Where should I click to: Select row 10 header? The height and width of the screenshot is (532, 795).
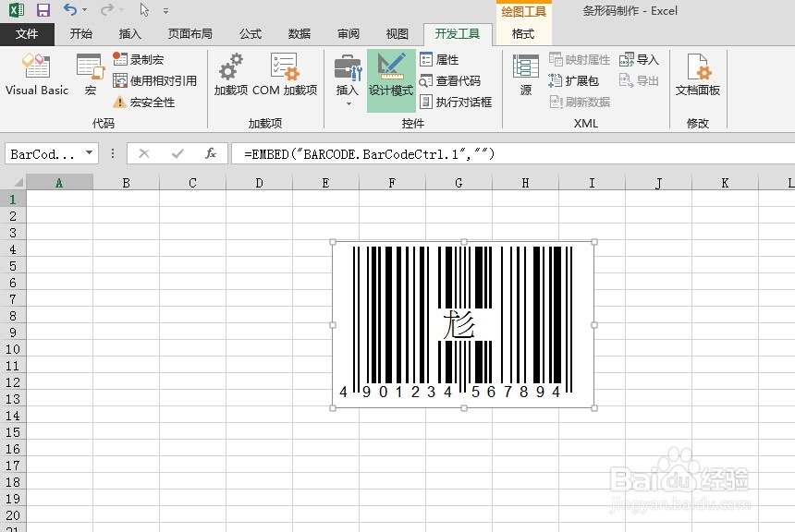tap(13, 348)
